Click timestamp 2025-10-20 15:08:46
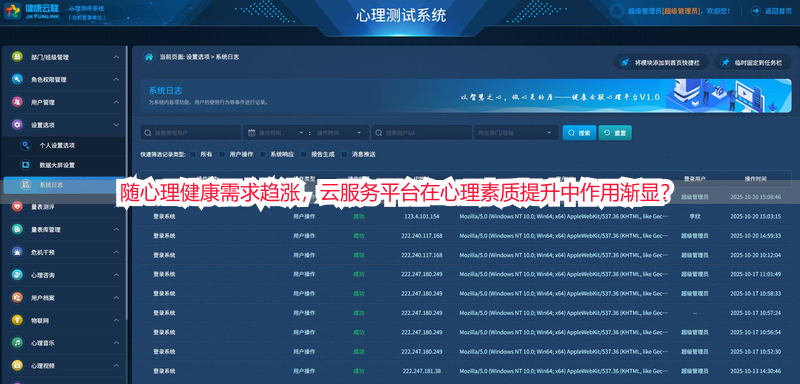 (755, 197)
